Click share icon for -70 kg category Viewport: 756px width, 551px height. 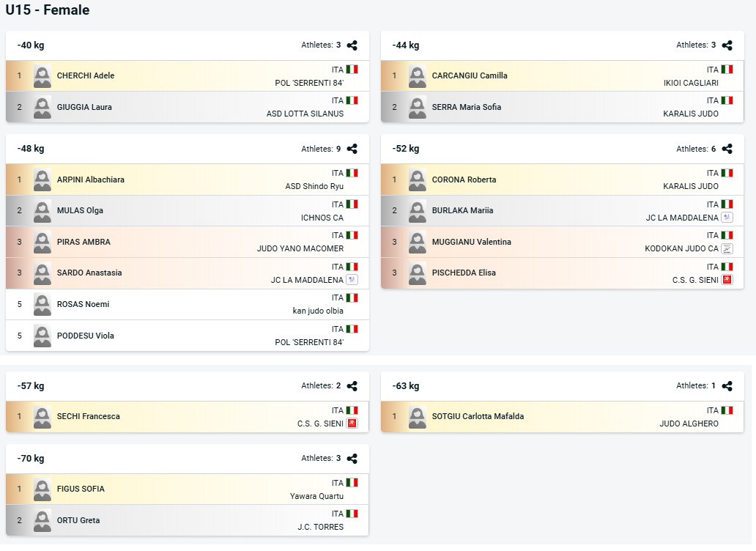352,459
